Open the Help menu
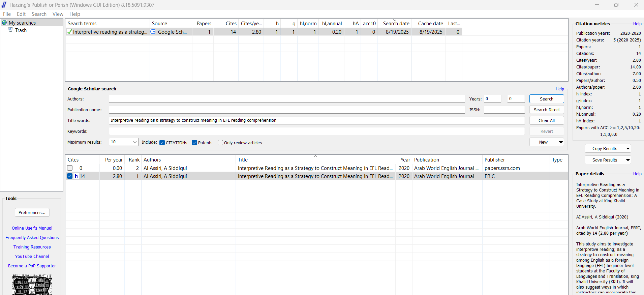The width and height of the screenshot is (644, 295). click(x=75, y=14)
